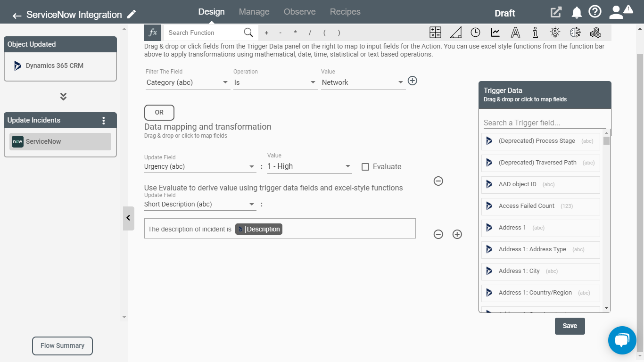The height and width of the screenshot is (362, 644).
Task: Open Update Incidents three-dot menu
Action: pos(104,121)
